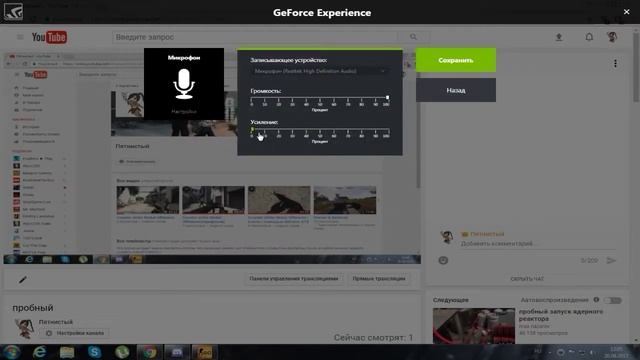Open the chat emoji picker icon

(x=443, y=260)
